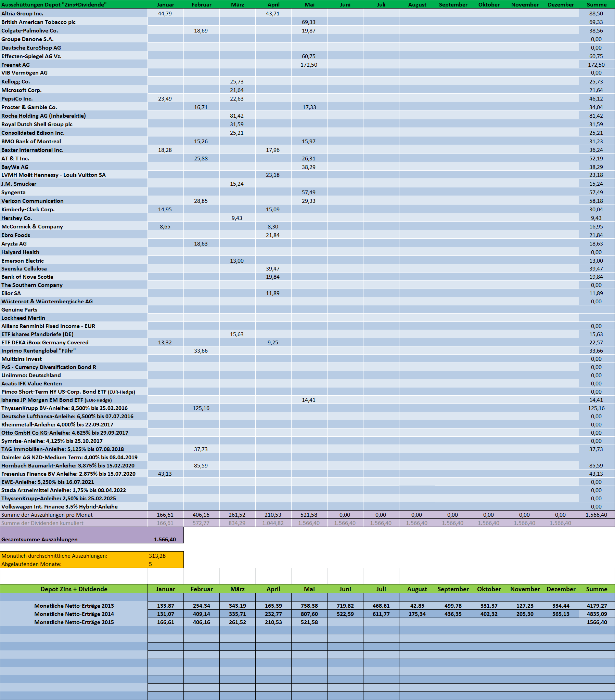Select the "Altria Group Inc." row label

[22, 14]
